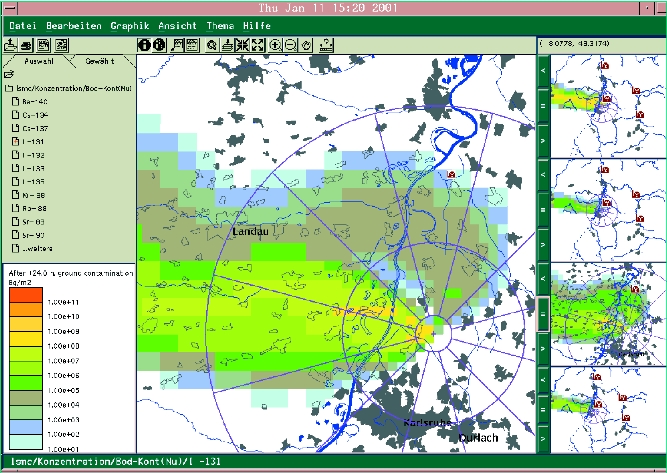Select the I-131 nuclide entry
The image size is (667, 473).
[28, 142]
